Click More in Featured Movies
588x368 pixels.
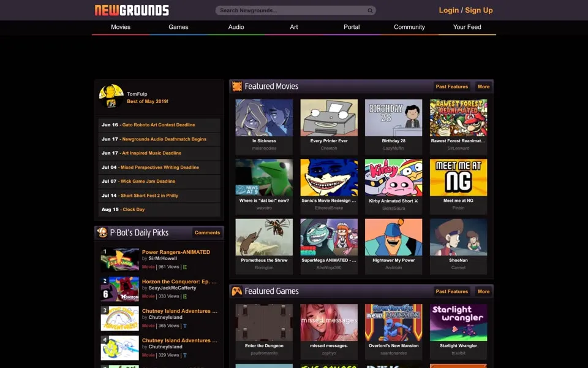pos(484,86)
